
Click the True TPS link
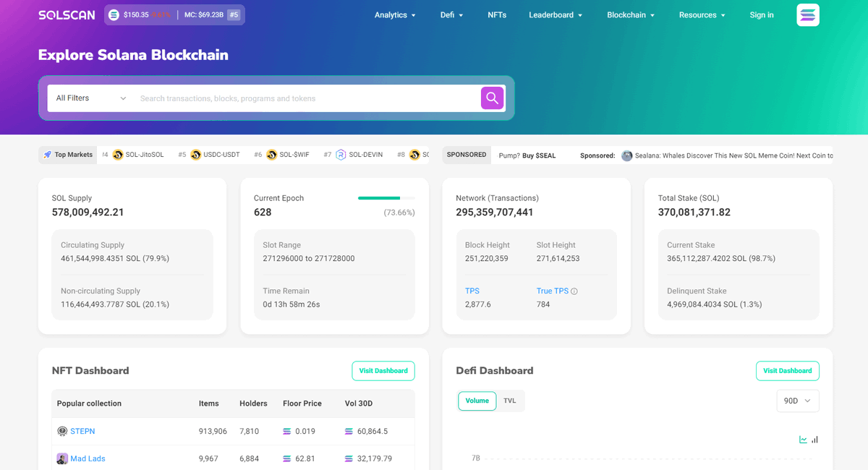(x=553, y=291)
